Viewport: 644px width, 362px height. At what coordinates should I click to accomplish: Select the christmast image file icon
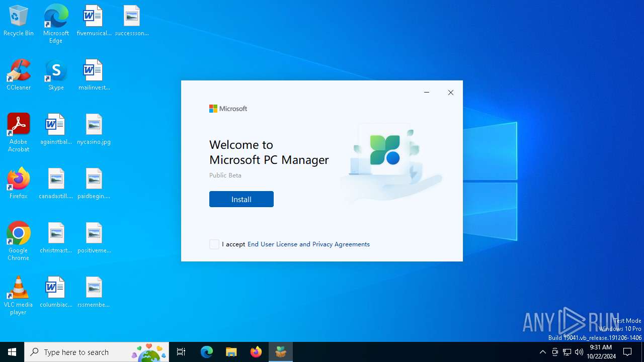[x=56, y=238]
